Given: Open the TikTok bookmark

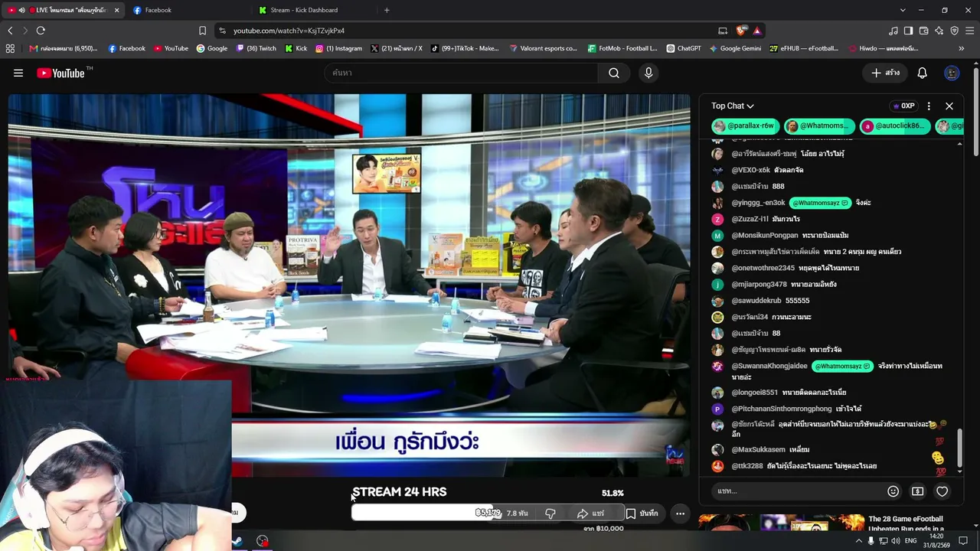Looking at the screenshot, I should (x=465, y=48).
